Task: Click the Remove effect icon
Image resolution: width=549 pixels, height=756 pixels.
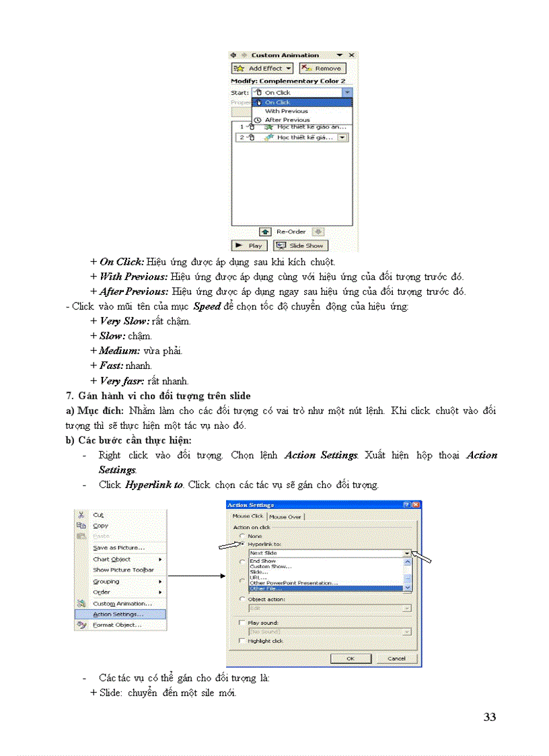Action: 304,68
